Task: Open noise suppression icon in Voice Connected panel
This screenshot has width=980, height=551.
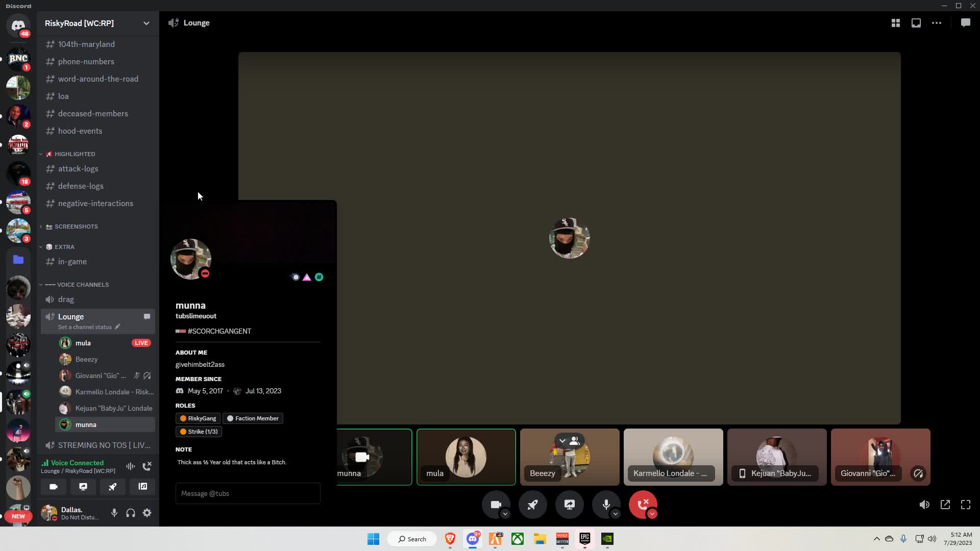Action: (x=131, y=466)
